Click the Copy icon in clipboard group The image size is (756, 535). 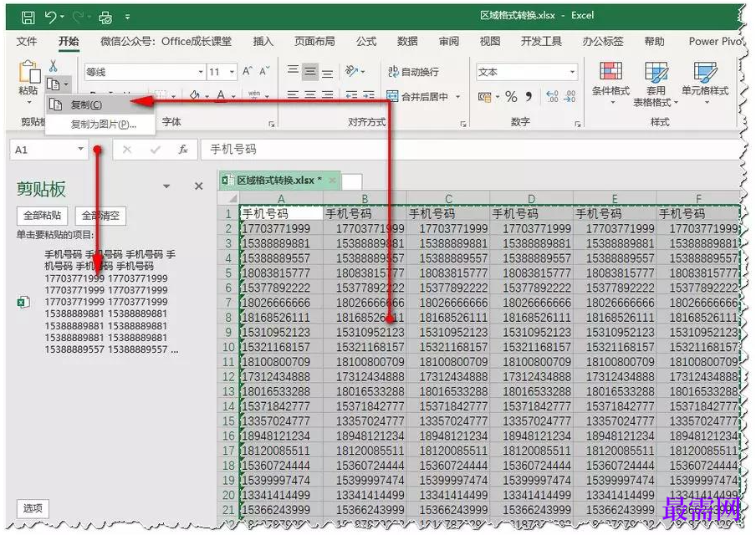53,84
